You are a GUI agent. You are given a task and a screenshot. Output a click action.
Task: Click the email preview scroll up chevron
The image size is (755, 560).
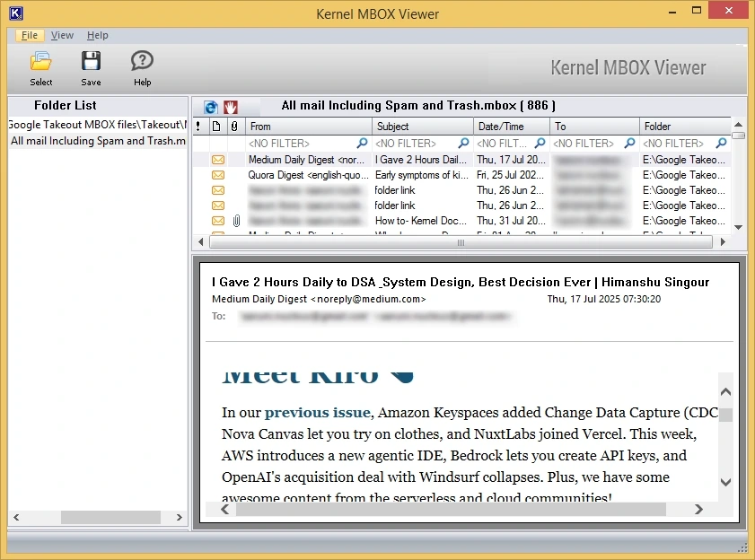coord(725,392)
